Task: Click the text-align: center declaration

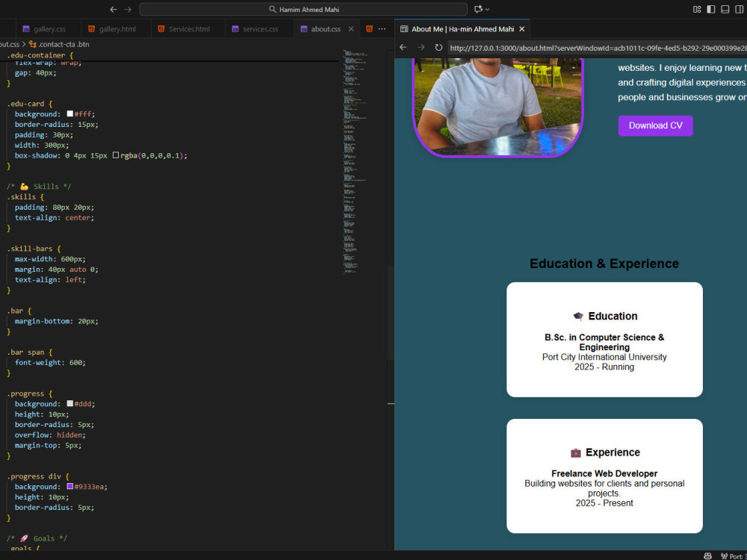Action: click(x=55, y=217)
